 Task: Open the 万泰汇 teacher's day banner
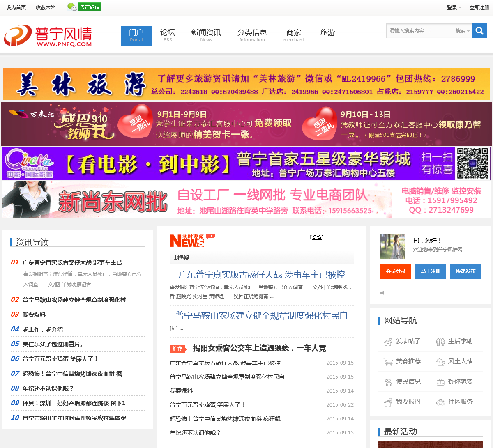click(246, 124)
